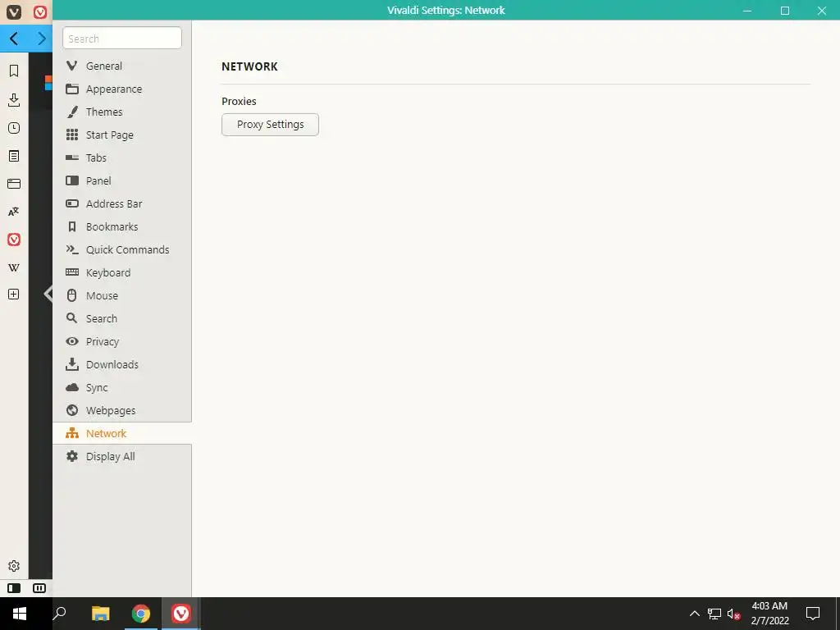Add a new web panel
The width and height of the screenshot is (840, 630).
point(14,294)
